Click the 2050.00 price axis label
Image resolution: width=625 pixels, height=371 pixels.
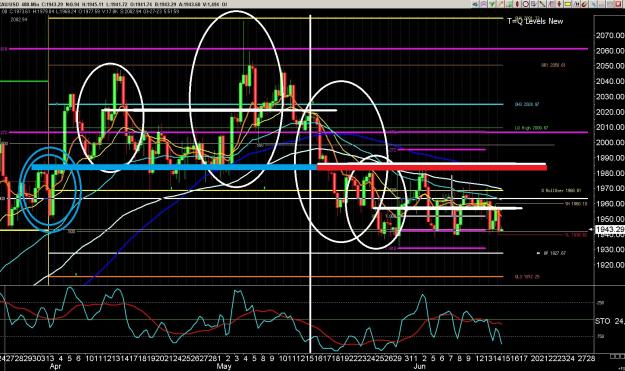pos(610,66)
